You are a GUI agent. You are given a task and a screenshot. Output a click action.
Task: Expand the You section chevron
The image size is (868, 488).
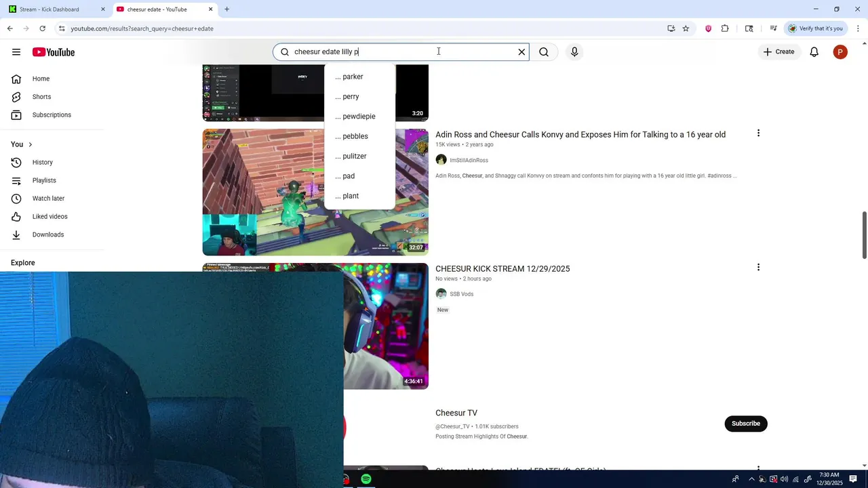pos(30,144)
